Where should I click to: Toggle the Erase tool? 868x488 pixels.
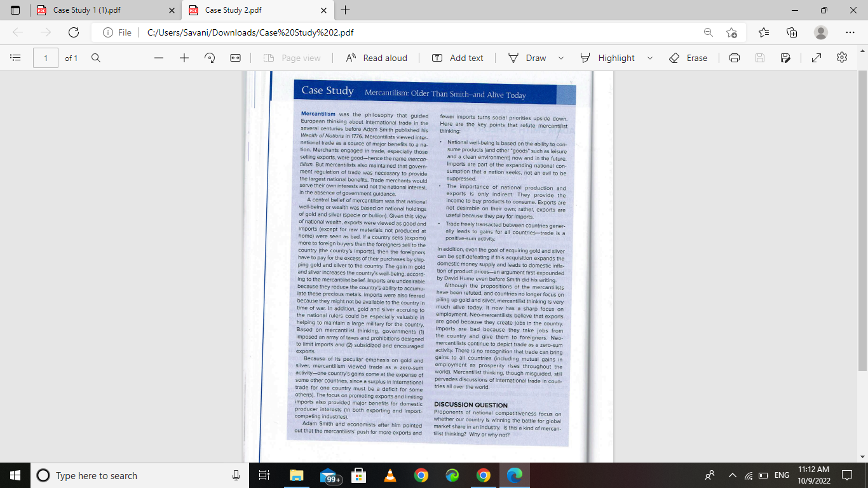[686, 58]
